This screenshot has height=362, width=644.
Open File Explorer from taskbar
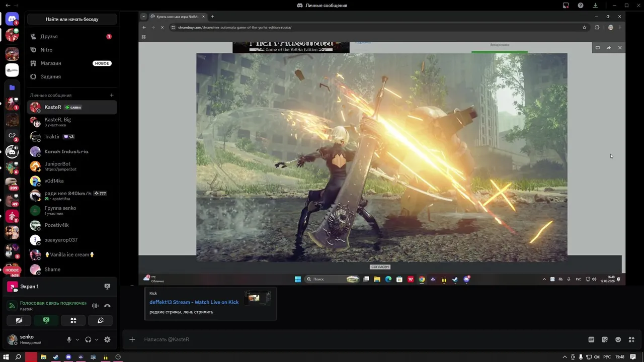(x=44, y=357)
